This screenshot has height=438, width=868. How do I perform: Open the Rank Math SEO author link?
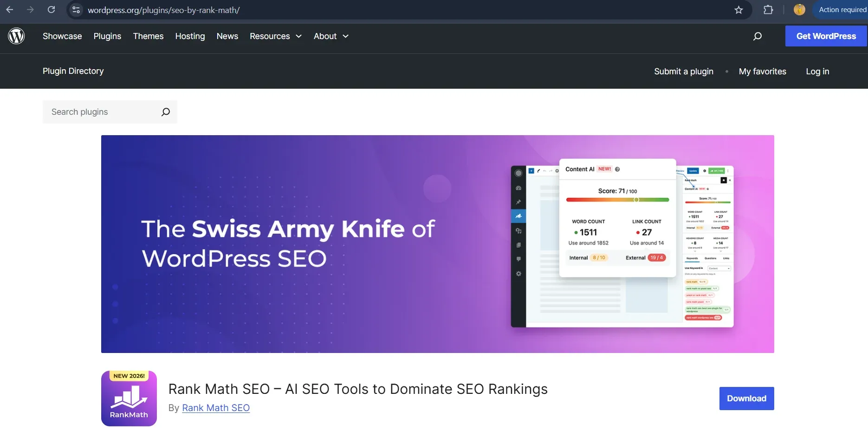pyautogui.click(x=216, y=408)
